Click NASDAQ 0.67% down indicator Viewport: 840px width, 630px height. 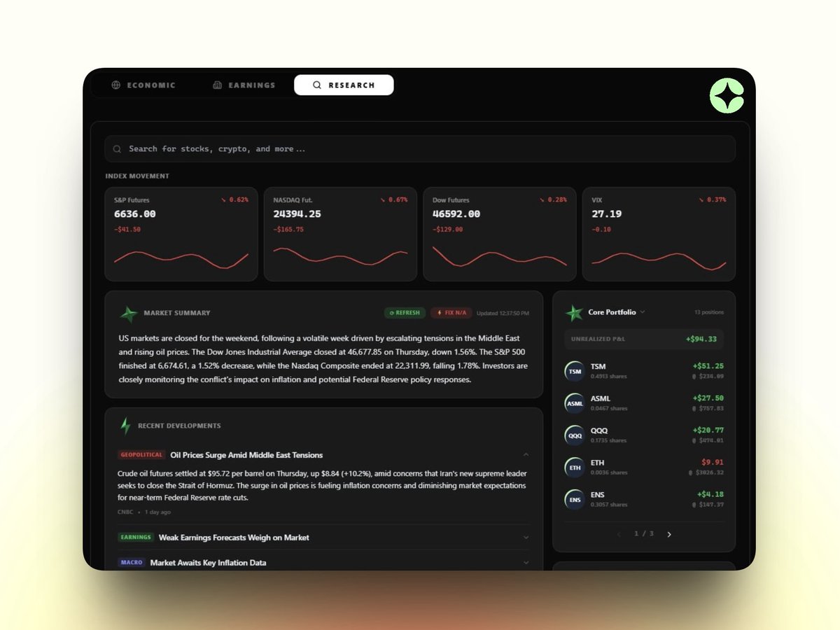click(x=393, y=200)
